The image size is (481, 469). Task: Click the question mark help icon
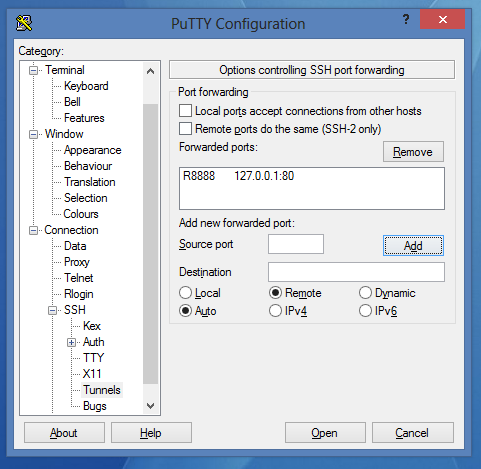406,19
